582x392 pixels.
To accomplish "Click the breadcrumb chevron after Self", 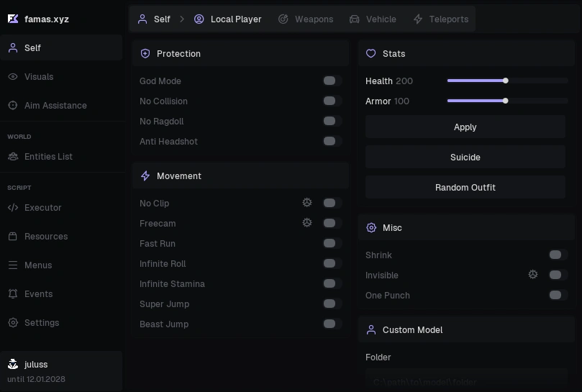I will pos(182,19).
